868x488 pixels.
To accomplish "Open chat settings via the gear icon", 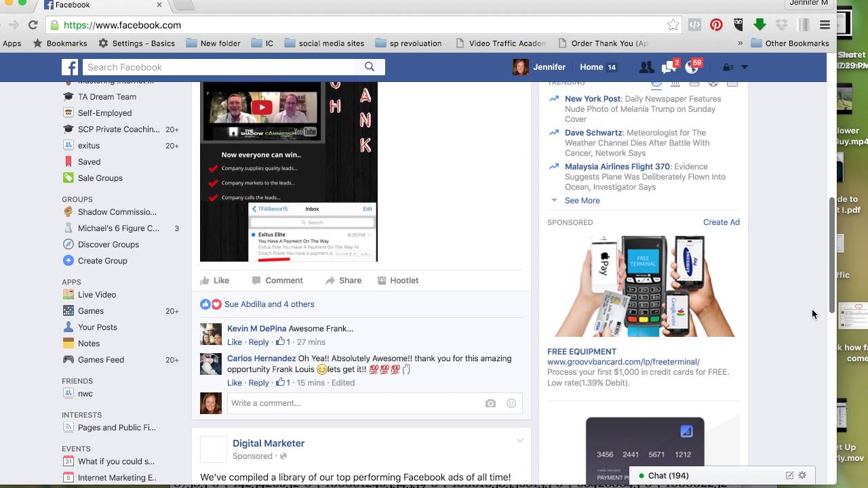I will [x=802, y=475].
